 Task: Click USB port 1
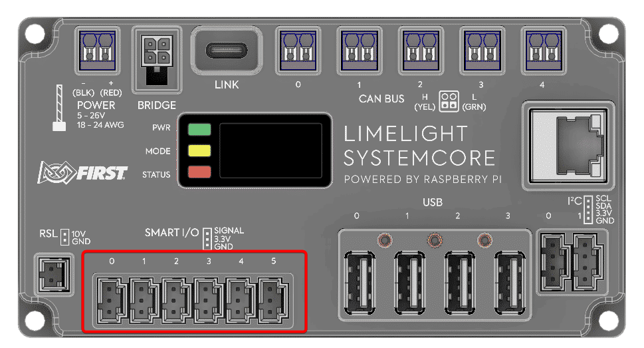coord(410,283)
